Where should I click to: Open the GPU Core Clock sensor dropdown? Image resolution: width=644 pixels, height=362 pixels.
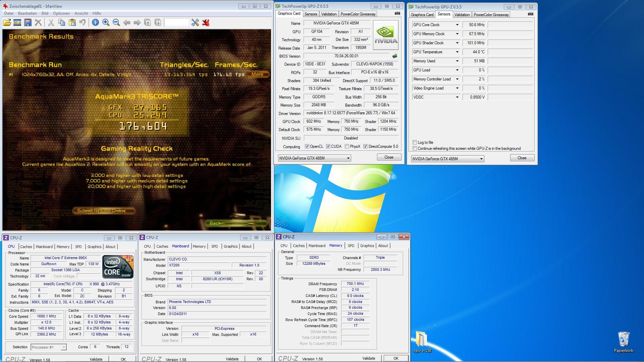457,25
